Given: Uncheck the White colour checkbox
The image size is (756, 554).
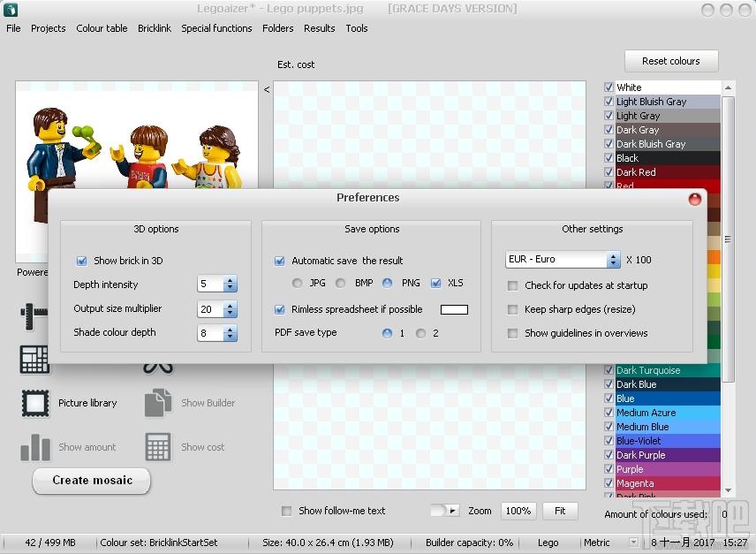Looking at the screenshot, I should 609,87.
